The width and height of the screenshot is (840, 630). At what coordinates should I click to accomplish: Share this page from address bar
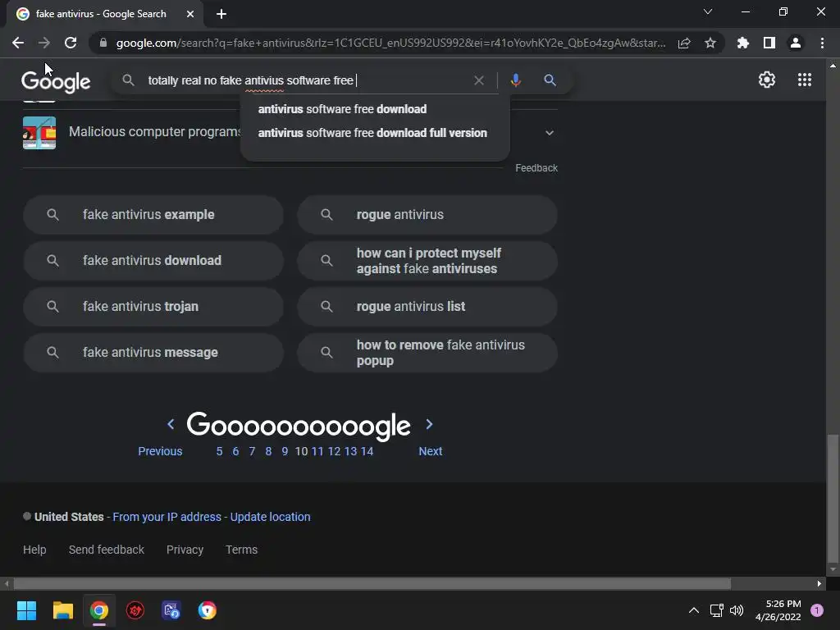point(684,43)
